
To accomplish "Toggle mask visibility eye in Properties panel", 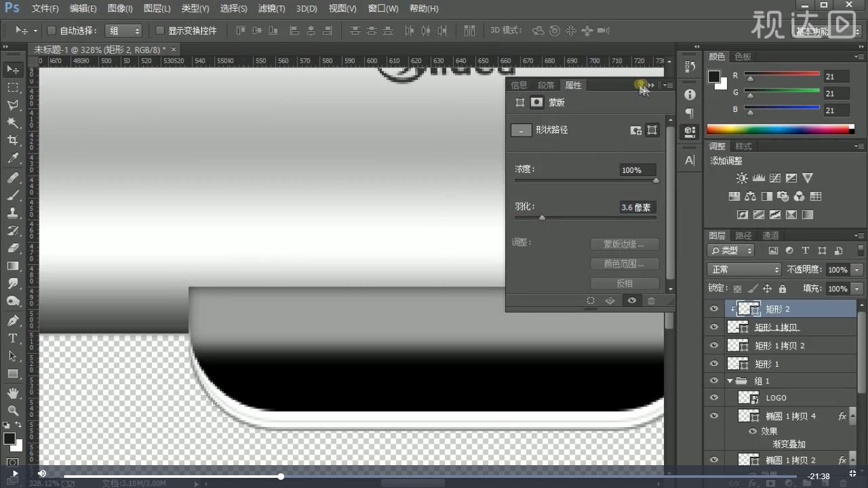I will pyautogui.click(x=632, y=301).
